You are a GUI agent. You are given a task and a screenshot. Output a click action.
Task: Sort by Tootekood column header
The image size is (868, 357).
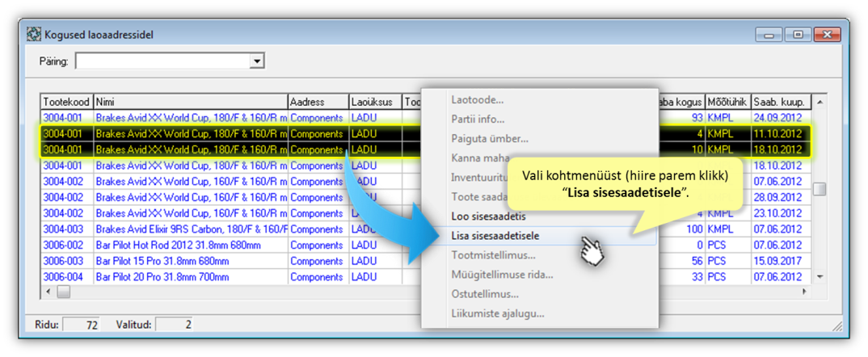(x=68, y=103)
